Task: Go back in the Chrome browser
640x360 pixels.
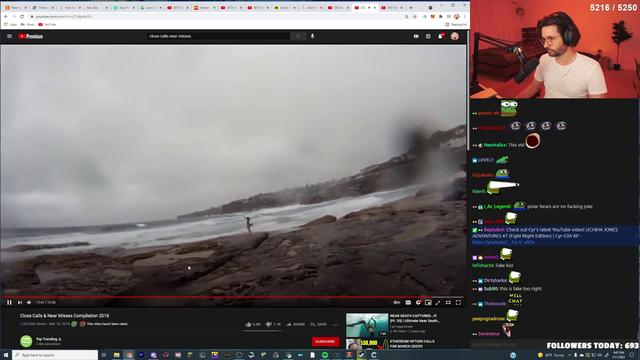Action: point(6,16)
